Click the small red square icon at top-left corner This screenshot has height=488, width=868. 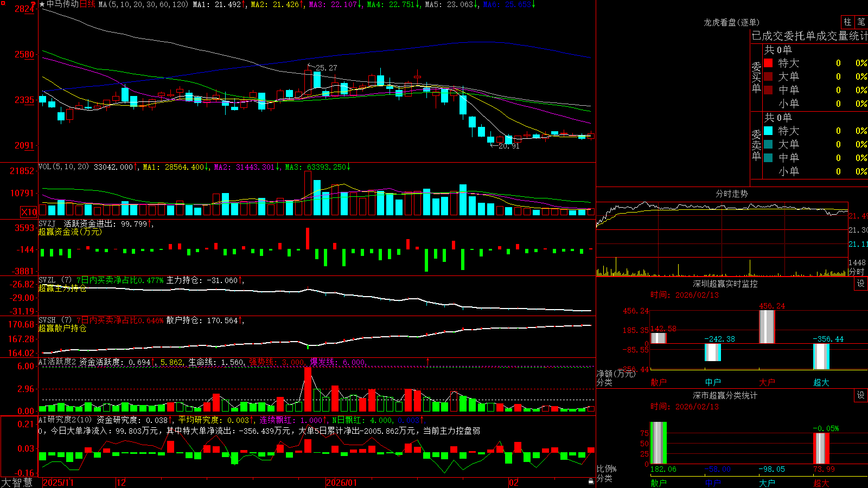[x=3, y=3]
